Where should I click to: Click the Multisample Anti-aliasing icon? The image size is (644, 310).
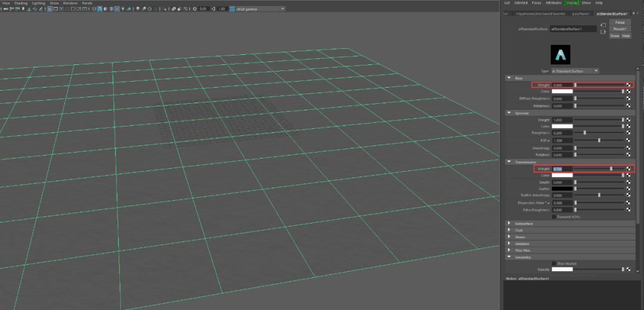coord(150,8)
